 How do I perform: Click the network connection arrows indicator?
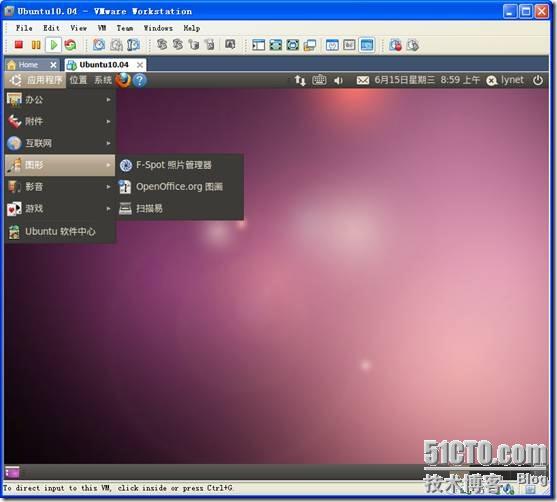300,80
